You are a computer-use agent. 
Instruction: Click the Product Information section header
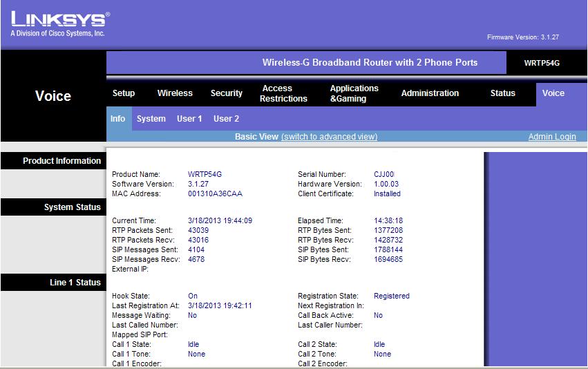54,161
